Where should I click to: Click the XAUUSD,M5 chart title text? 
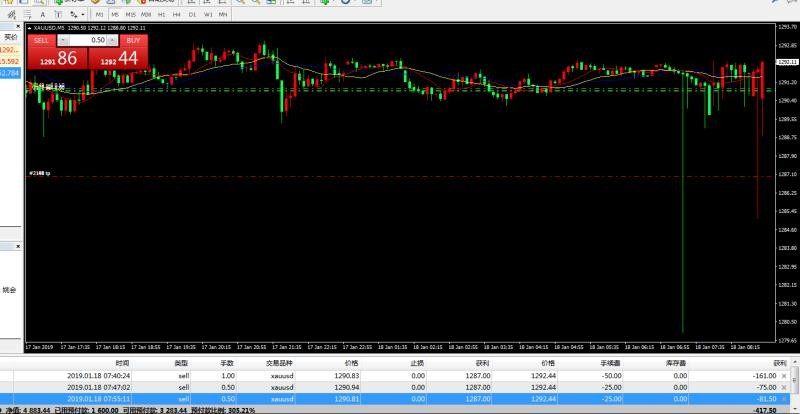tap(48, 28)
